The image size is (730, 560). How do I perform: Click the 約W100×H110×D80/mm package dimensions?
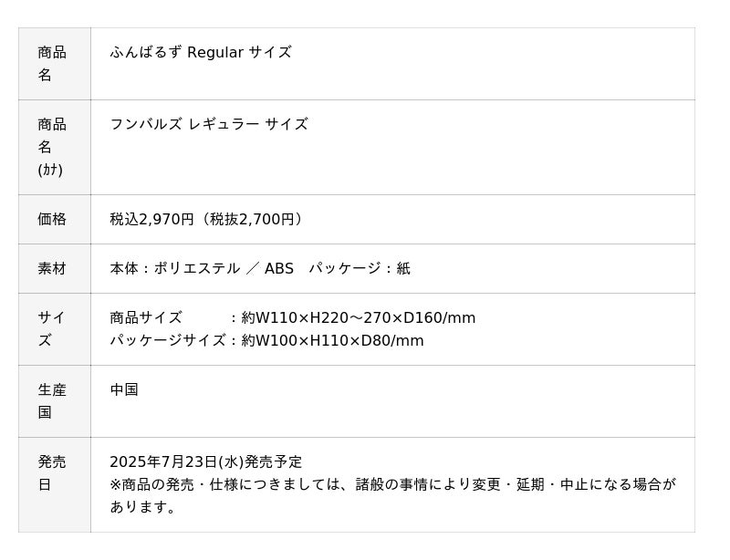click(333, 341)
